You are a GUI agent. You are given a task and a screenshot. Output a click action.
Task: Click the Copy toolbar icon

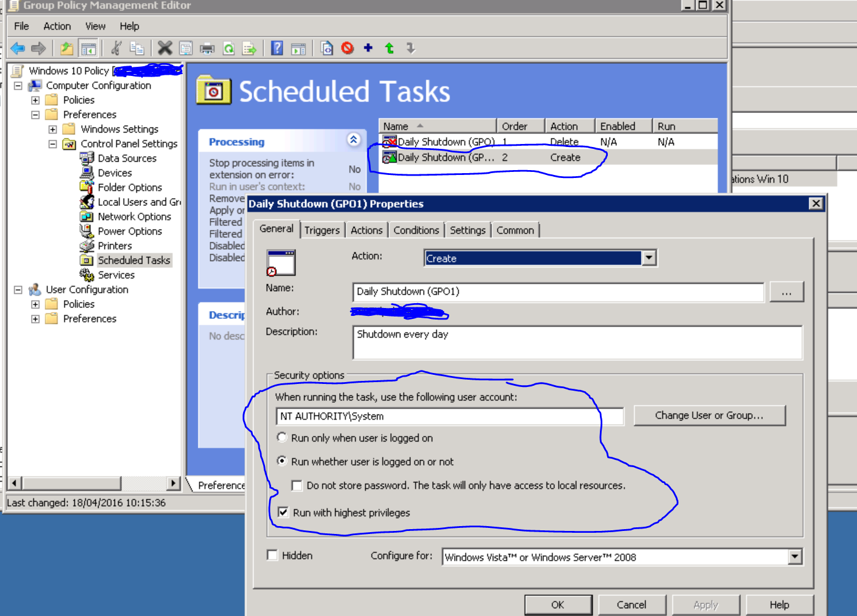point(137,48)
